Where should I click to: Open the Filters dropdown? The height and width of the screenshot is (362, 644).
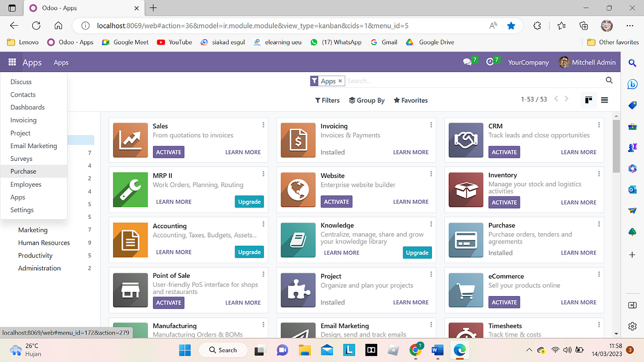coord(327,100)
